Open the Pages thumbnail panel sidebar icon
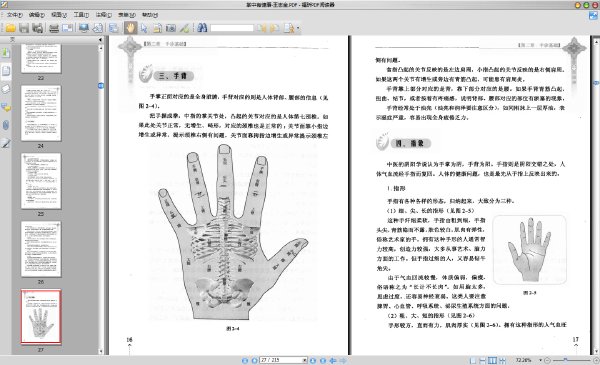 pos(6,71)
